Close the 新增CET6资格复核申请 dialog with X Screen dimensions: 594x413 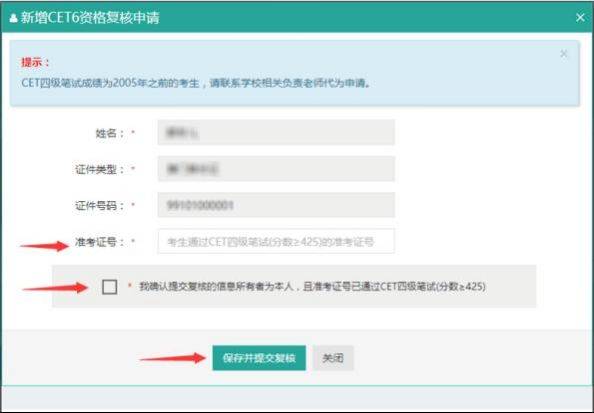[580, 18]
